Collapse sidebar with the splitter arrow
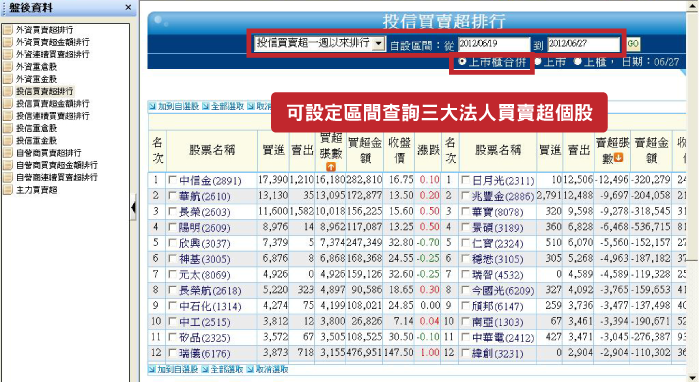700x382 pixels. (133, 208)
